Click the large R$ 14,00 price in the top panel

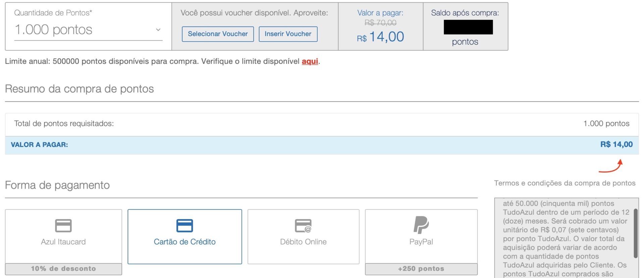pos(380,37)
